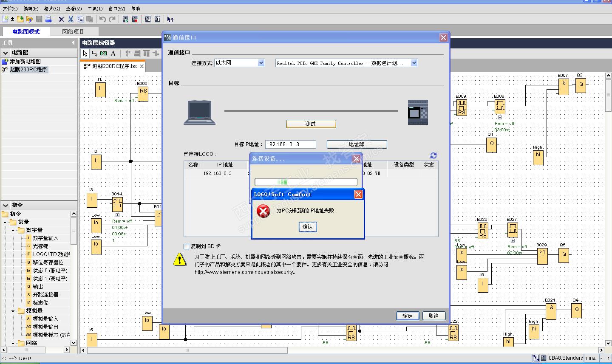Click the refresh icon for connected LOGO! list
Image resolution: width=612 pixels, height=364 pixels.
coord(433,155)
